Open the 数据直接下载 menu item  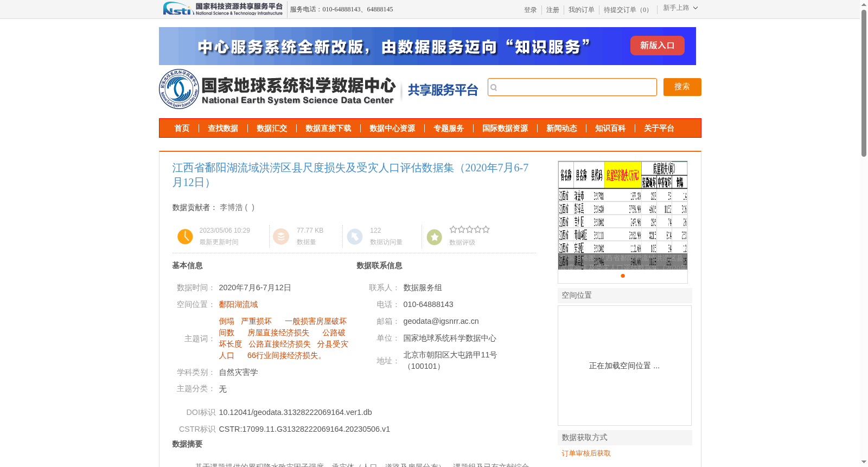[328, 129]
